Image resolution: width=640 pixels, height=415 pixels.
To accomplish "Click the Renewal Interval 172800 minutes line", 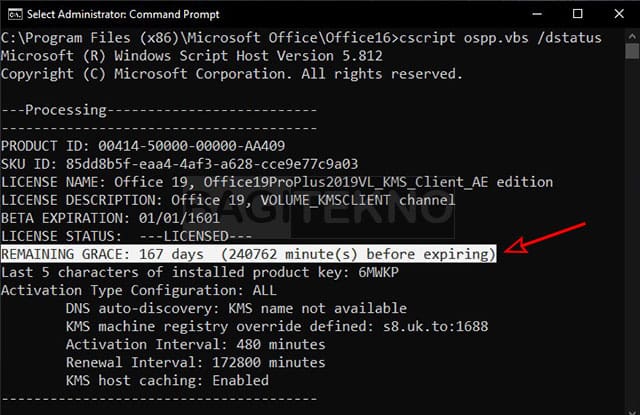I will [196, 362].
